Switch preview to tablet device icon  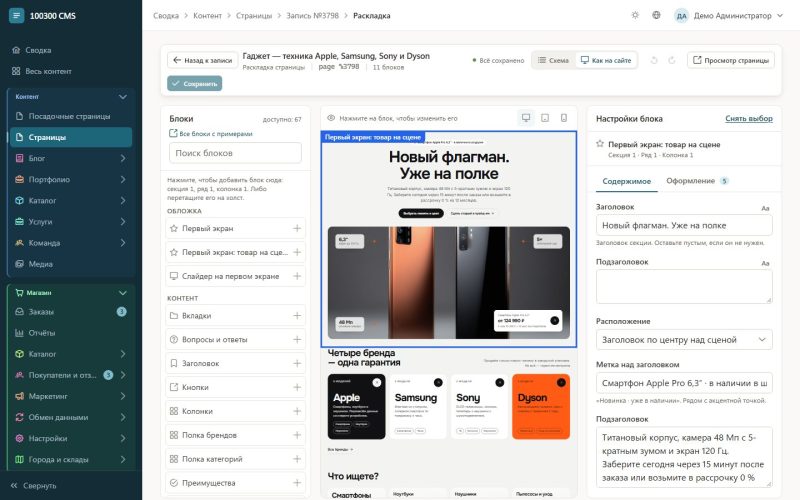(x=545, y=118)
